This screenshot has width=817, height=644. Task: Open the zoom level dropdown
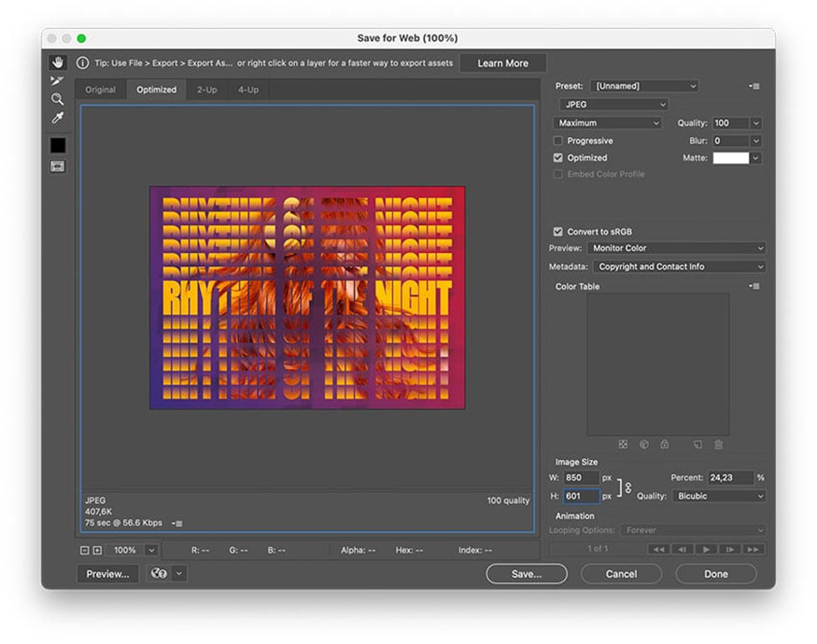click(x=151, y=551)
